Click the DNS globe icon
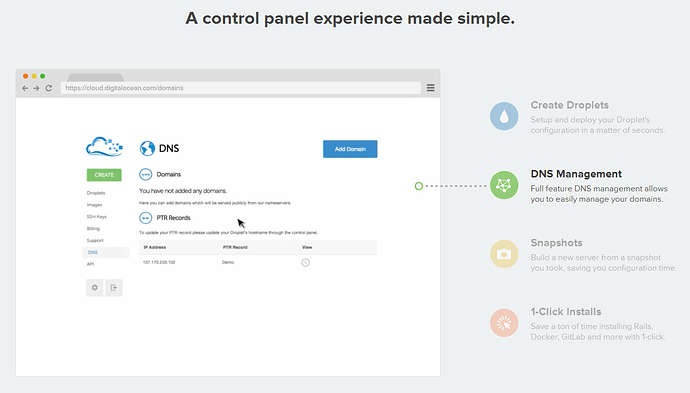Image resolution: width=690 pixels, height=393 pixels. [x=147, y=148]
